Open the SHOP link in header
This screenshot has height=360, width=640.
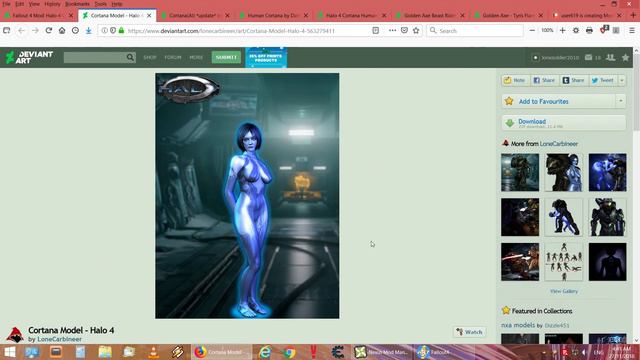(x=150, y=58)
